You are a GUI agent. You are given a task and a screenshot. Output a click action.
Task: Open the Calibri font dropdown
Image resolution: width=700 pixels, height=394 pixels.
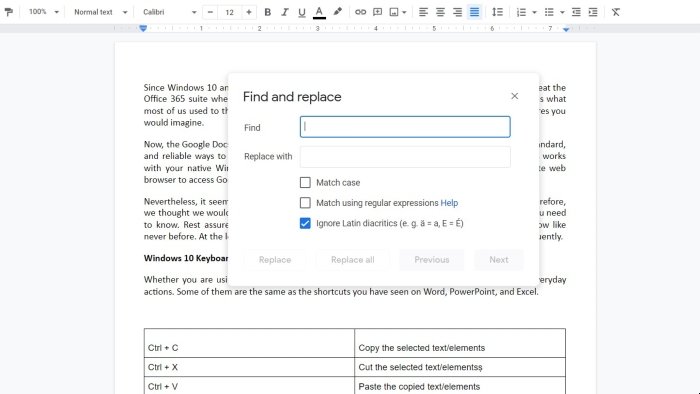click(169, 12)
